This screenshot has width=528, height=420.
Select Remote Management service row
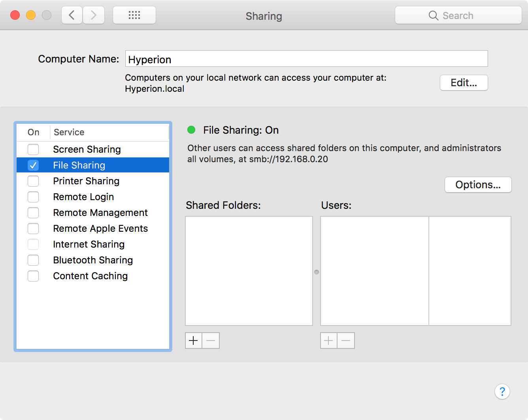point(100,213)
